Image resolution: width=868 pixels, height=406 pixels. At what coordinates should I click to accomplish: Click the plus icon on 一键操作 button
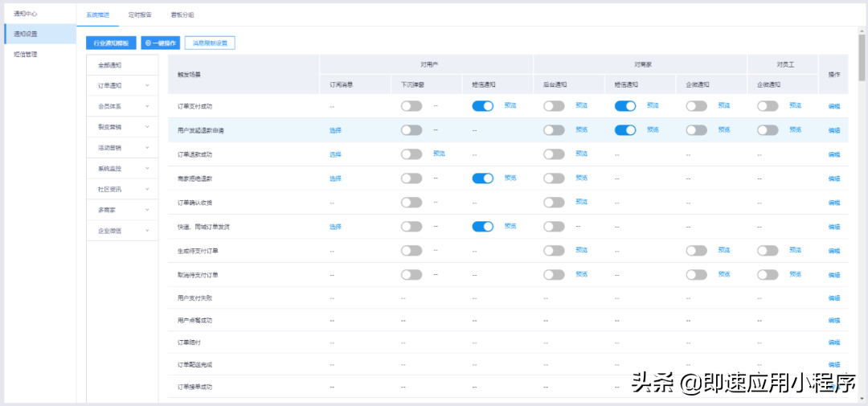148,43
